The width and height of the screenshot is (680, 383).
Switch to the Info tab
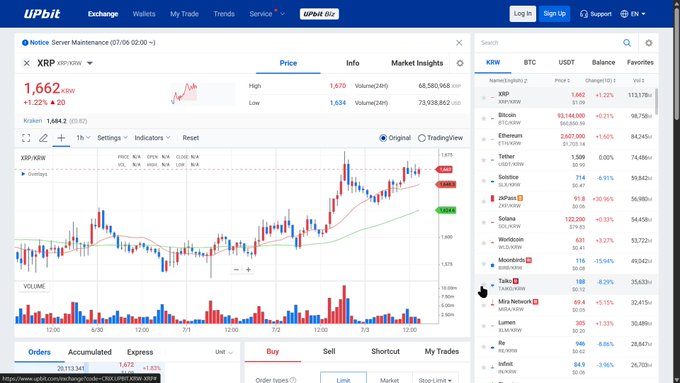point(353,63)
